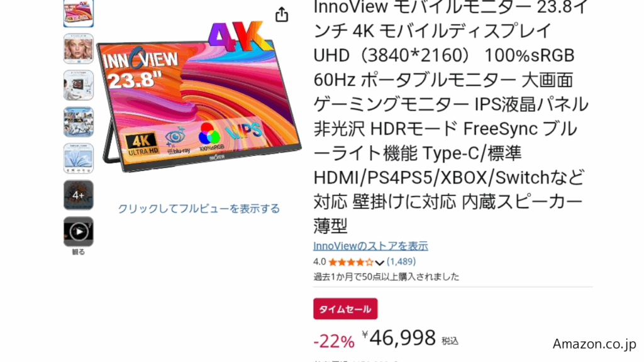Select the woman's face thumbnail
The image size is (644, 362).
79,49
